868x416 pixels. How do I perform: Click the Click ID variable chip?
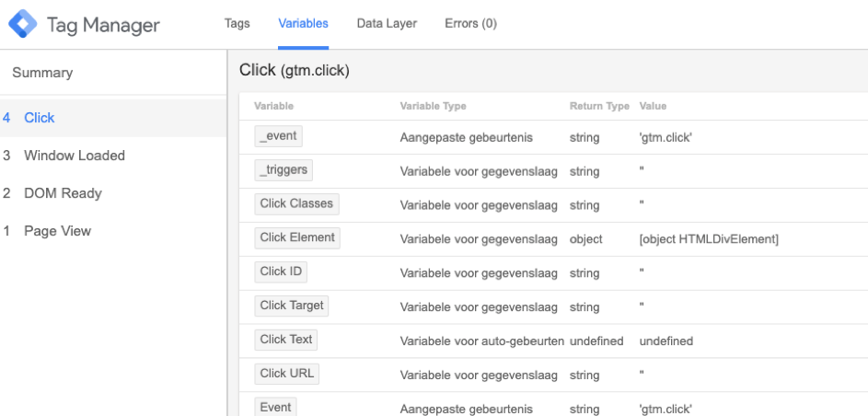coord(280,272)
